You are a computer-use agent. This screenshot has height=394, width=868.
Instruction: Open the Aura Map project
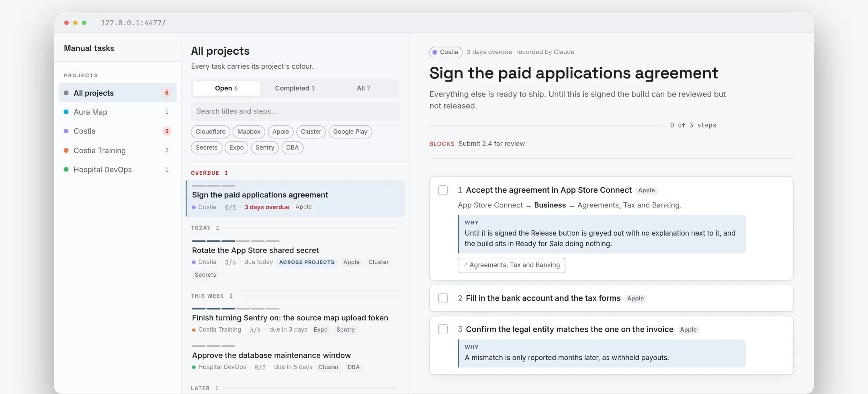point(117,112)
